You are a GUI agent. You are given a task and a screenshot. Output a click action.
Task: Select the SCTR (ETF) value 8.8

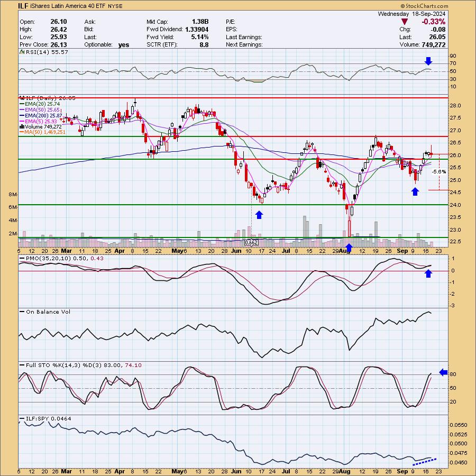(204, 44)
